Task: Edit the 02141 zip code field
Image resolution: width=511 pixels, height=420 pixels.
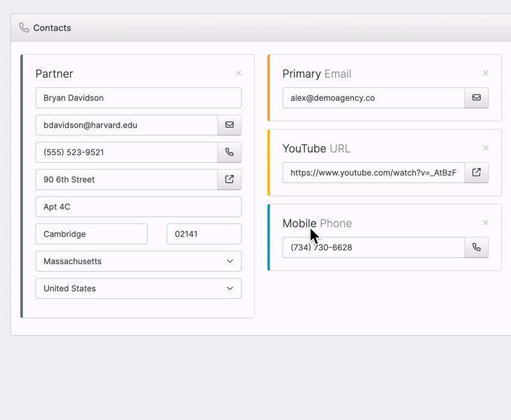Action: pyautogui.click(x=204, y=234)
